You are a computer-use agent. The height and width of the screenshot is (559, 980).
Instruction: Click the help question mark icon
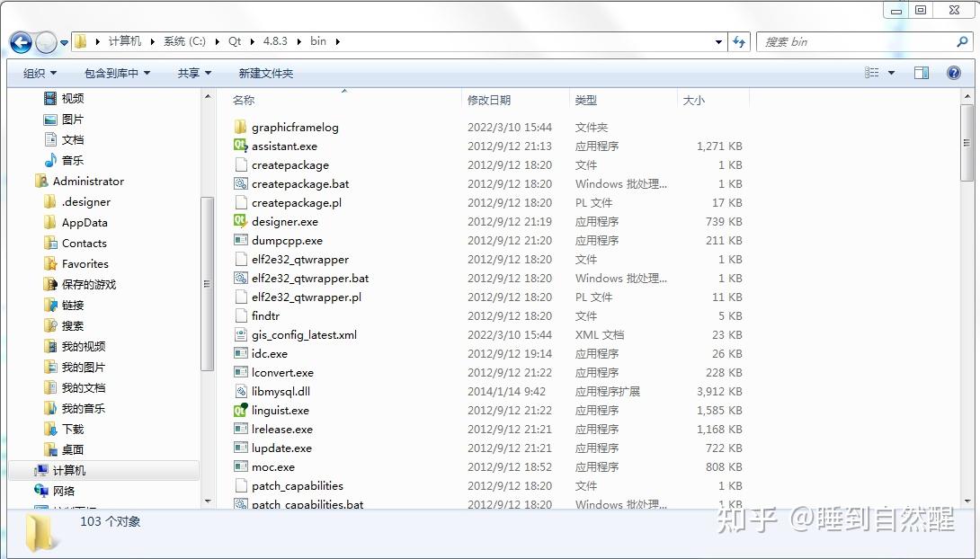coord(954,73)
